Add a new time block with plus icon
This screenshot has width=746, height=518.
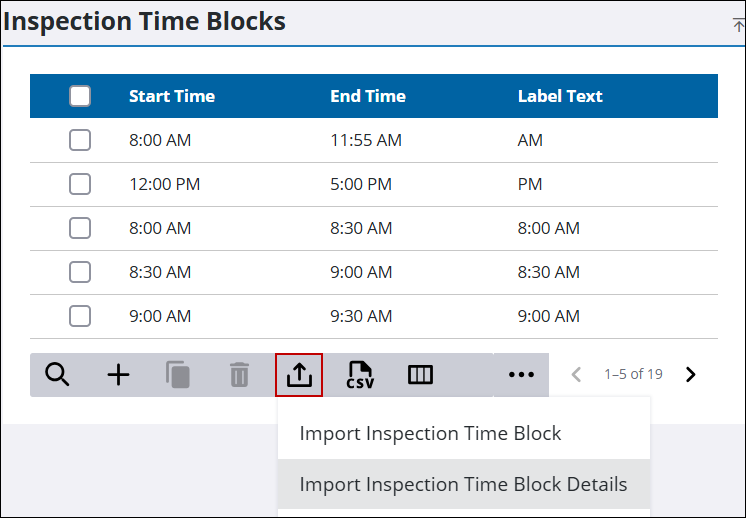coord(118,375)
